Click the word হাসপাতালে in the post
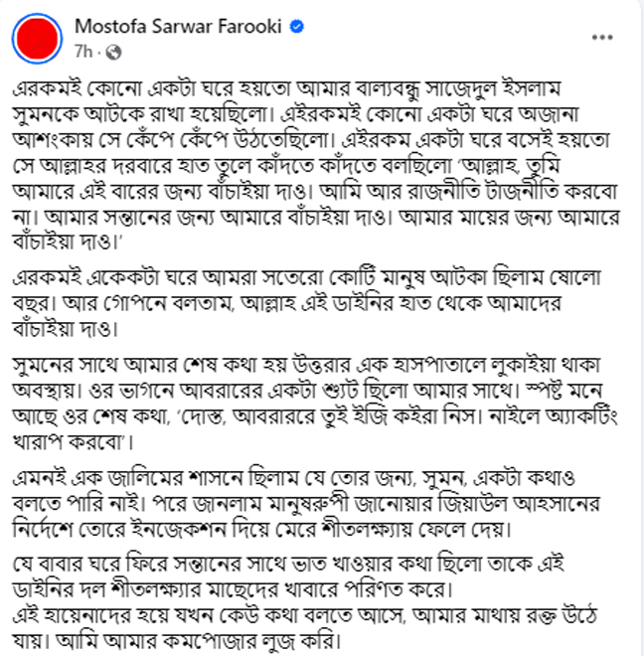The height and width of the screenshot is (656, 644). coord(438,366)
